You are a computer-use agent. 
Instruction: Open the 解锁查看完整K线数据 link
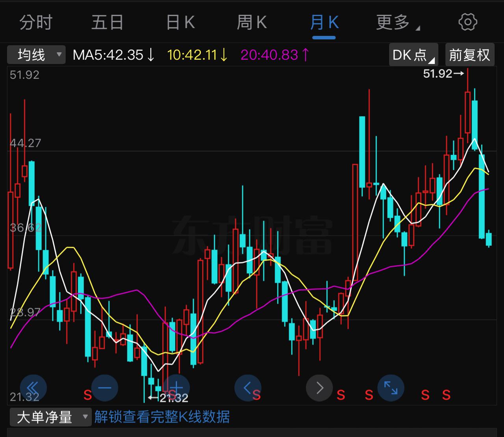point(162,417)
